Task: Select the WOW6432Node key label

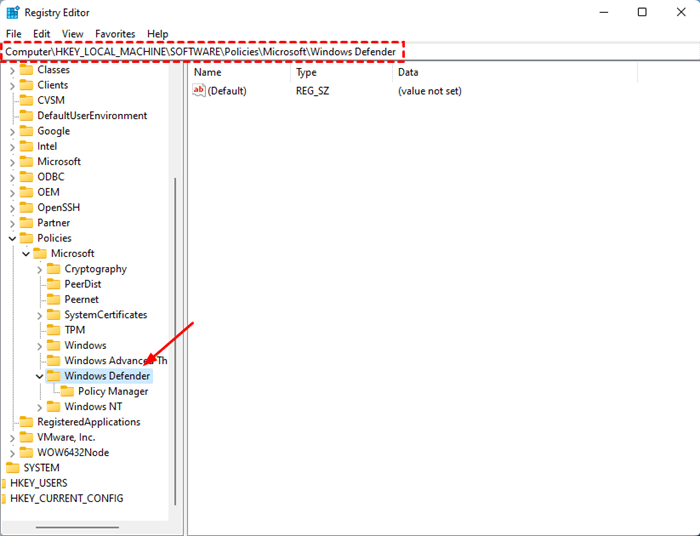Action: click(73, 453)
